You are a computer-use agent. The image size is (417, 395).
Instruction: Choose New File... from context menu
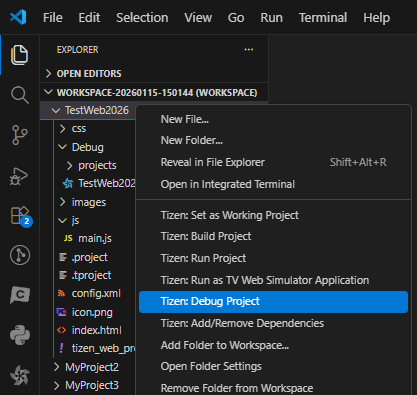point(273,119)
